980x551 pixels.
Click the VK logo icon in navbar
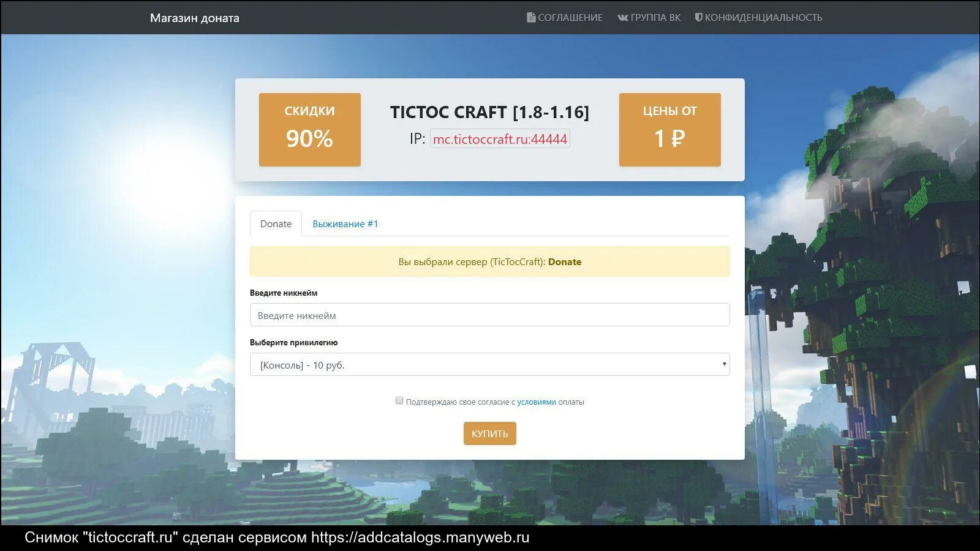pos(623,18)
